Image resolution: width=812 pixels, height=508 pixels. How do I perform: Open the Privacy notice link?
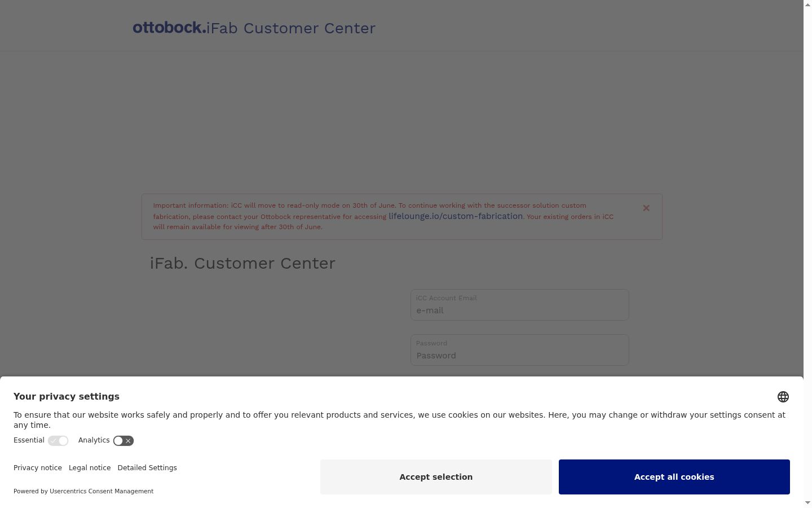38,468
